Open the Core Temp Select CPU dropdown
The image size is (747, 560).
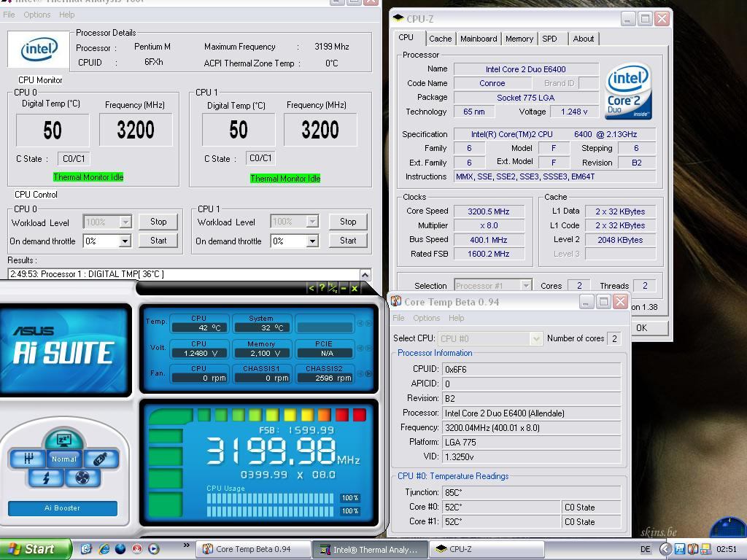pos(536,338)
